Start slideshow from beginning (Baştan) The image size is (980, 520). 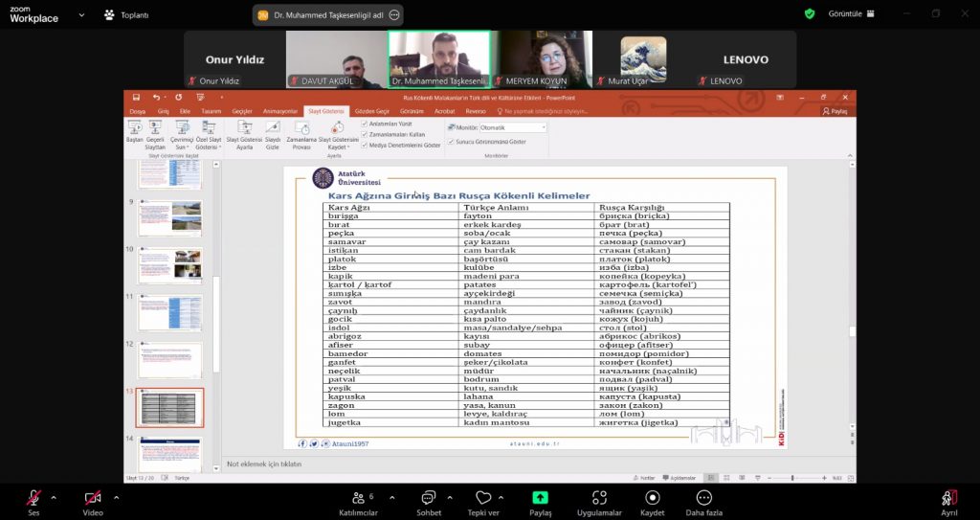coord(134,134)
